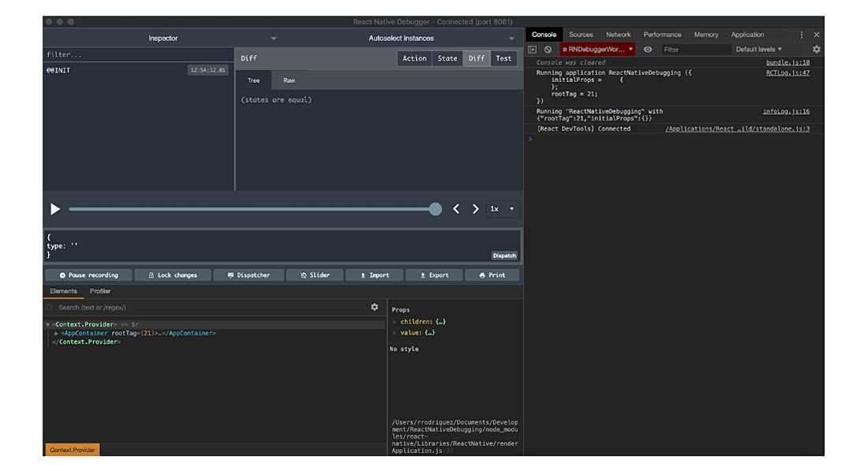
Task: Open the RNDebuggerWorker context dropdown
Action: tap(597, 49)
